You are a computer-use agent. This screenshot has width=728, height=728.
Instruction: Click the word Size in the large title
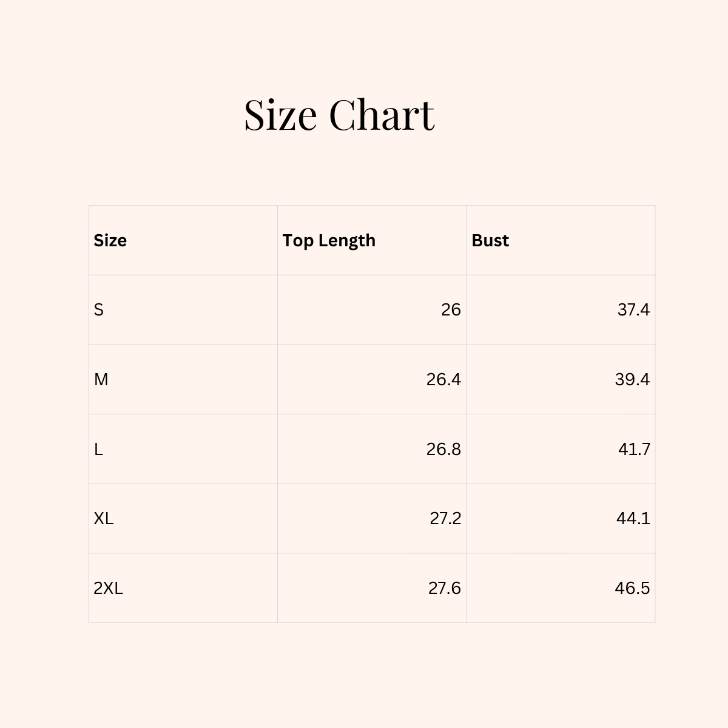click(280, 114)
